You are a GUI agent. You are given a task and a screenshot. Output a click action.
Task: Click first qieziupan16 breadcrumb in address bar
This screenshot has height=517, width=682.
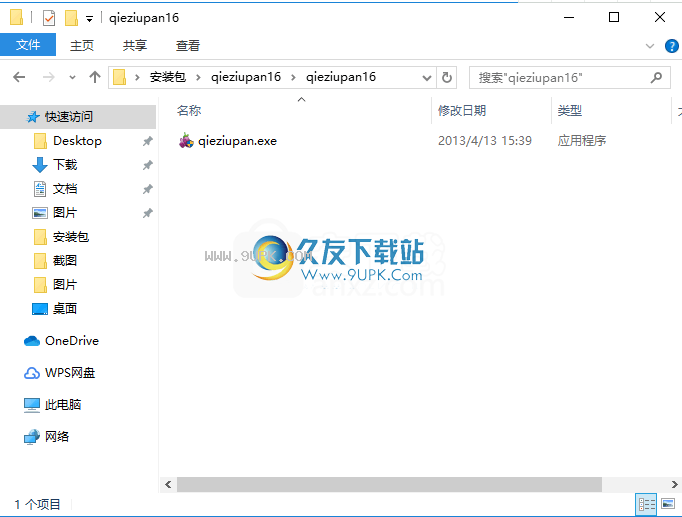click(x=246, y=77)
